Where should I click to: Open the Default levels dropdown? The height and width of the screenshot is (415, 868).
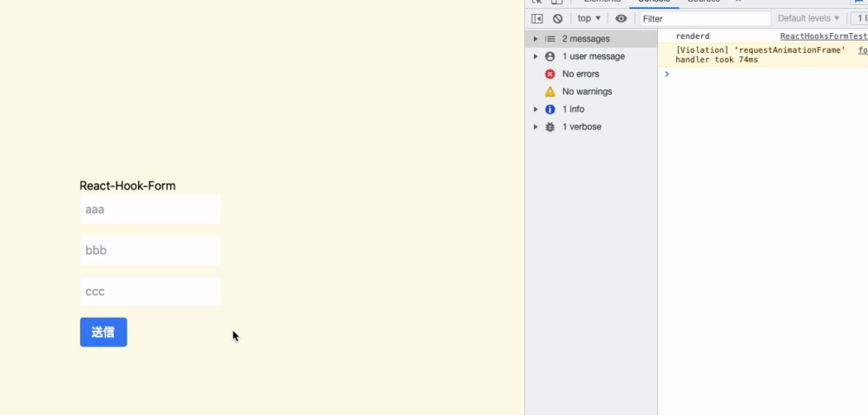(808, 18)
